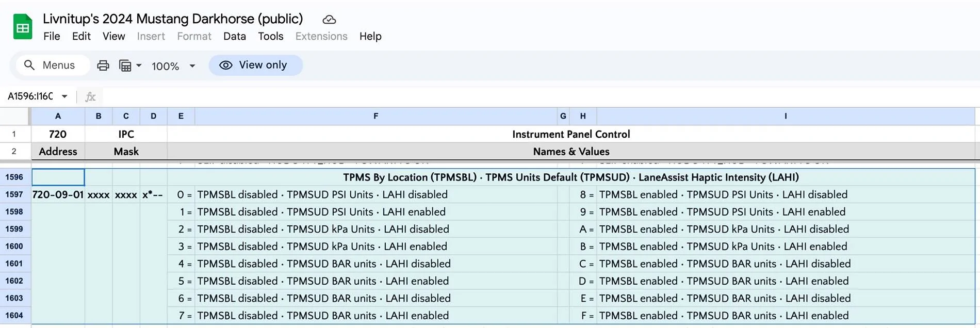Select column D header
Screen dimensions: 980x328
coord(153,116)
